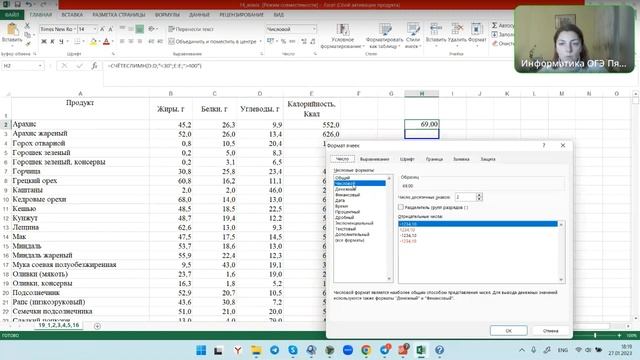The image size is (640, 360).
Task: Switch to the Вставка (Insert) ribbon tab
Action: click(72, 15)
